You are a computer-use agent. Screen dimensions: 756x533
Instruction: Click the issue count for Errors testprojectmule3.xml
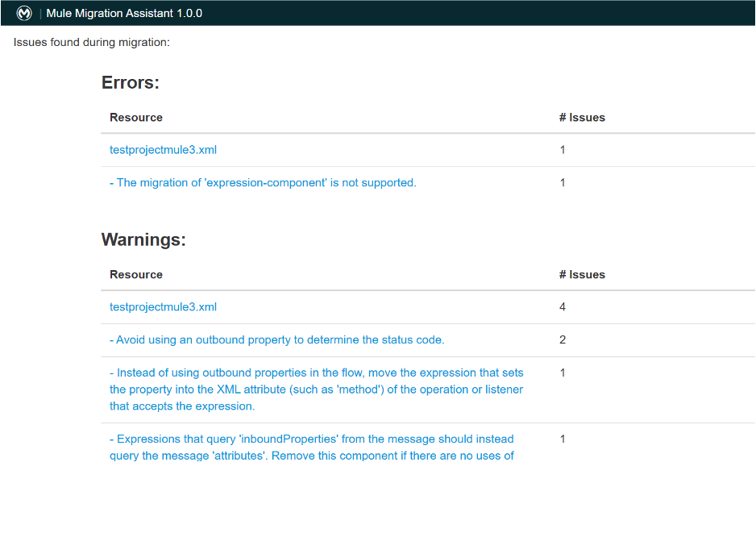(563, 150)
